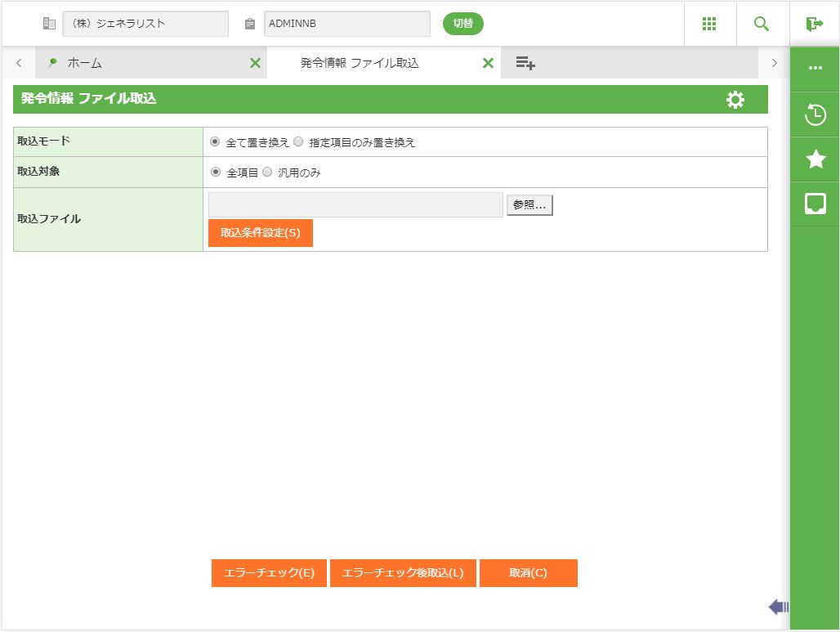Collapse sidebar with the blue arrow
840x632 pixels.
778,607
